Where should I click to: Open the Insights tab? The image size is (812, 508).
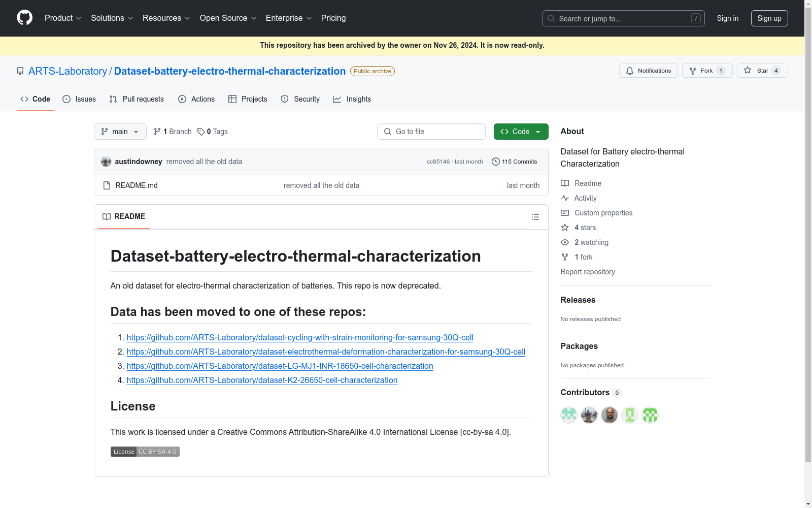click(x=352, y=99)
